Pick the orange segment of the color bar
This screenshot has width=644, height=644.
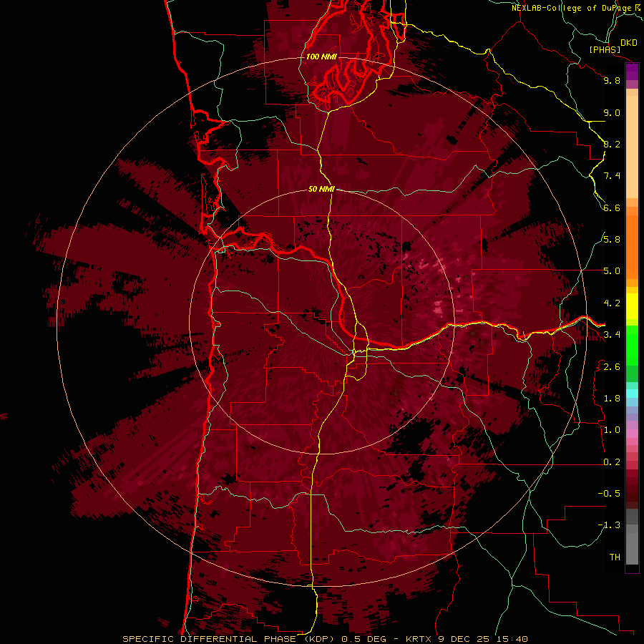[632, 247]
